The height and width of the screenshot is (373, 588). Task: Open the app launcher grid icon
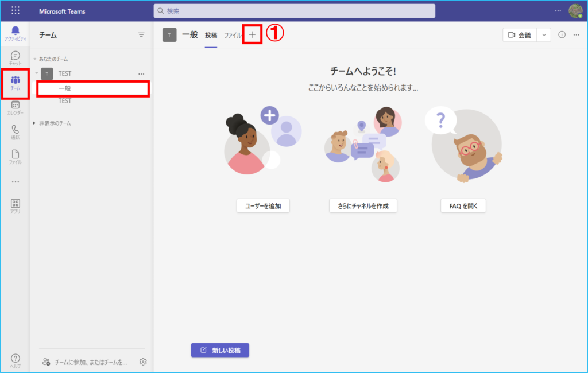16,11
